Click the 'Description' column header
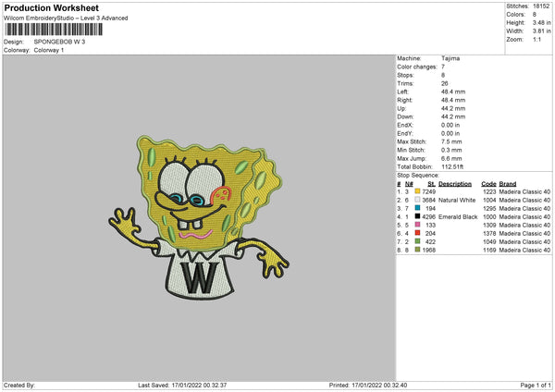Image resolution: width=555 pixels, height=392 pixels. [455, 184]
